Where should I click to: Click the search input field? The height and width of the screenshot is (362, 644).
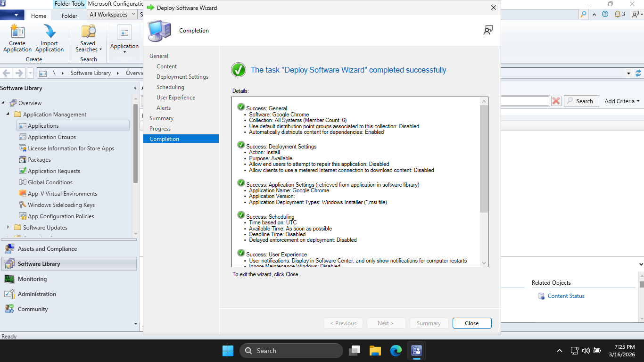tap(524, 101)
